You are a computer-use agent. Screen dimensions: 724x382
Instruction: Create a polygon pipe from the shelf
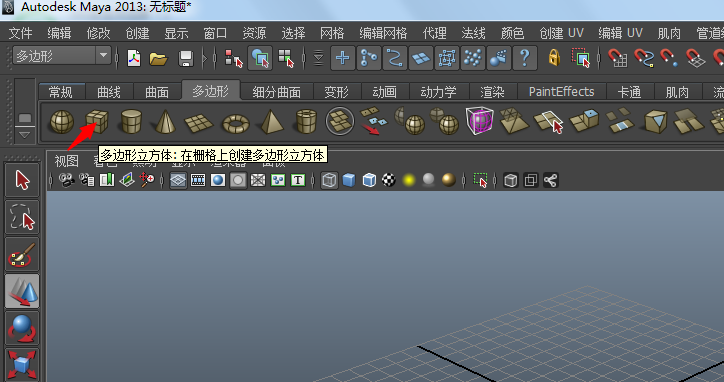pyautogui.click(x=306, y=121)
